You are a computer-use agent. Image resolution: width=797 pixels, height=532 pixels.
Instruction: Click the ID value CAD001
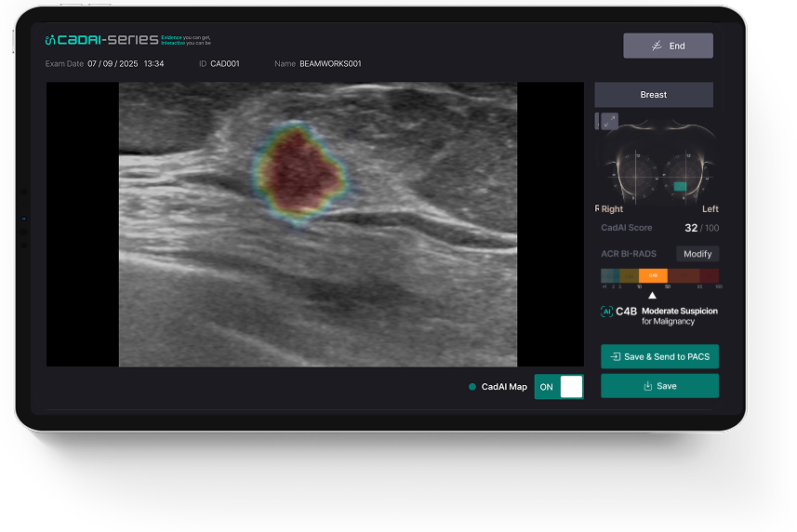point(225,63)
